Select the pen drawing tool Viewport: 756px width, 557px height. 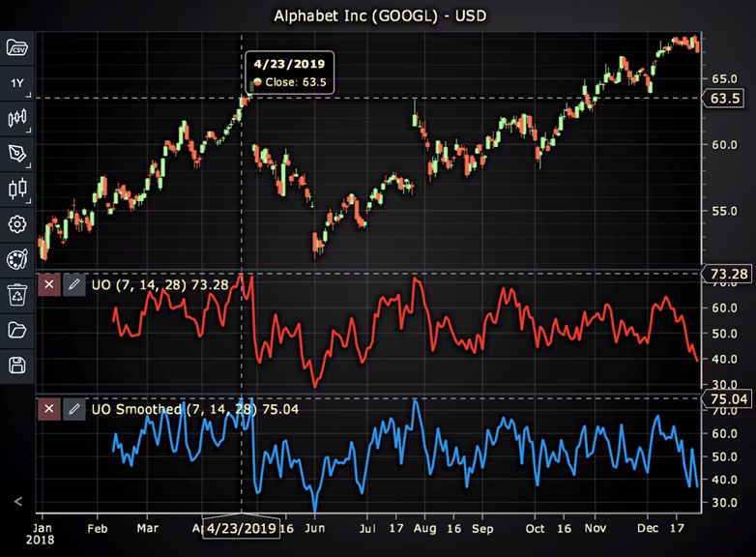[x=17, y=154]
